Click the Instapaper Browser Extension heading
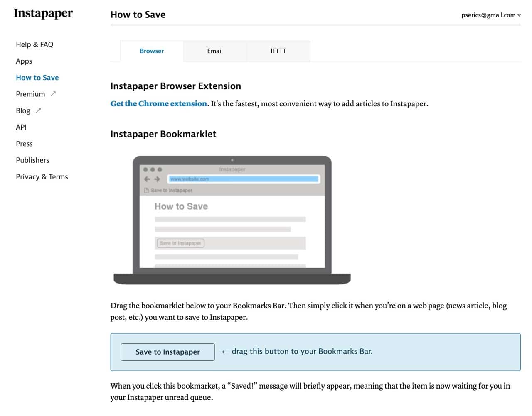 (176, 86)
